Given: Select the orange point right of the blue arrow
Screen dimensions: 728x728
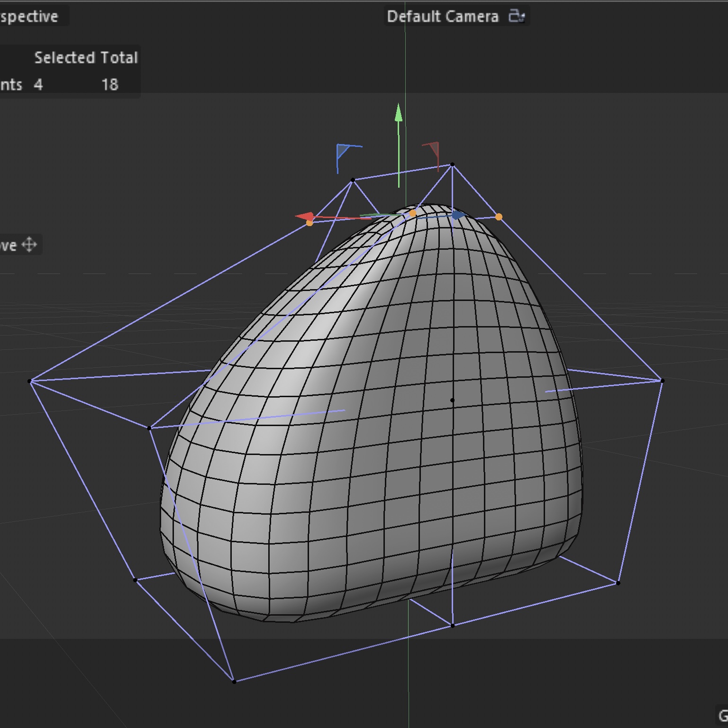Looking at the screenshot, I should (499, 217).
